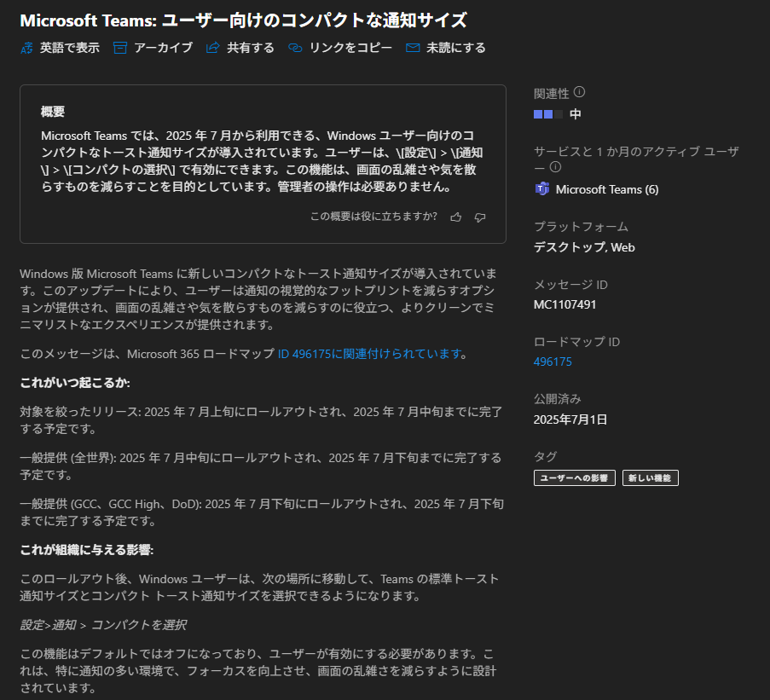
Task: Click the info icon after アクティブ ユーザー label
Action: pos(555,167)
